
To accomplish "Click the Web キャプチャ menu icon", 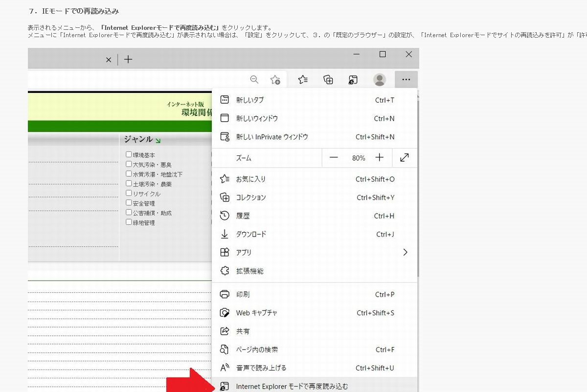I will [x=225, y=313].
